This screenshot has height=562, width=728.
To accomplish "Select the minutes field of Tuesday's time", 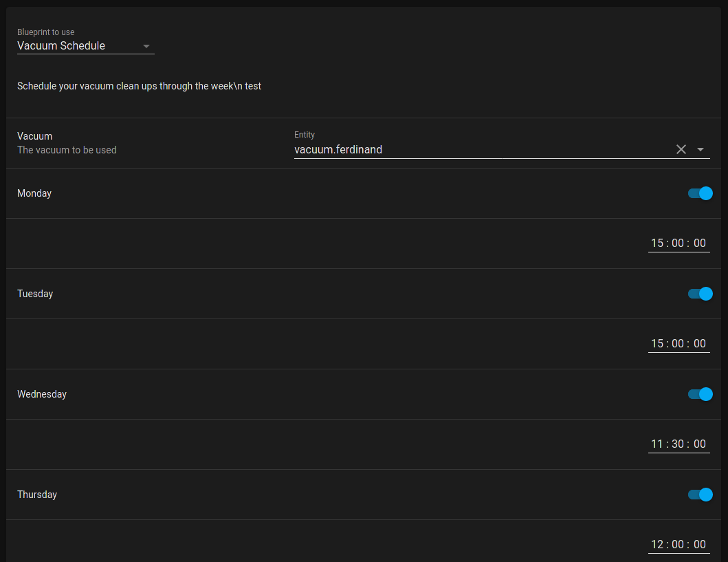I will point(679,343).
